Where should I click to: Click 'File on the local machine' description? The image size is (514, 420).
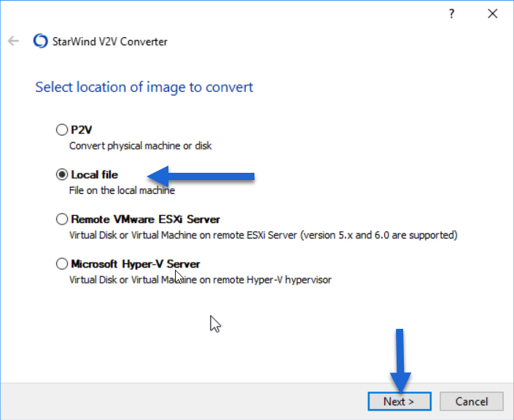coord(122,190)
